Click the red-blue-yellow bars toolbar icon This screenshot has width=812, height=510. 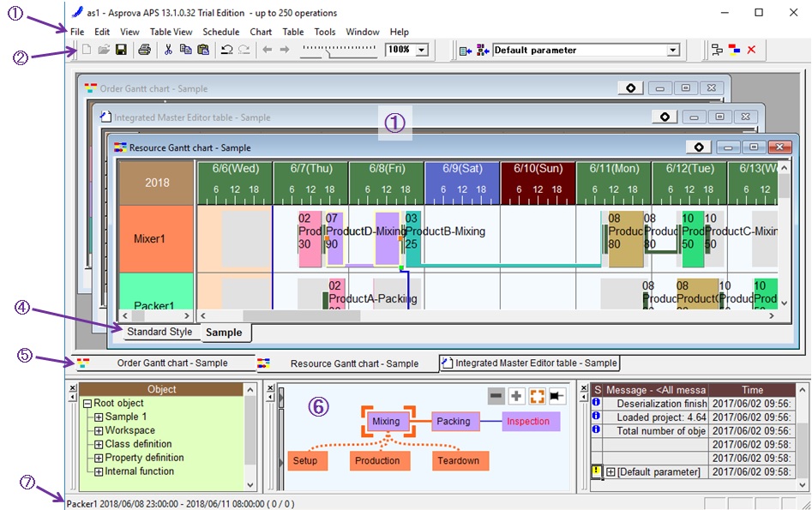pyautogui.click(x=734, y=50)
